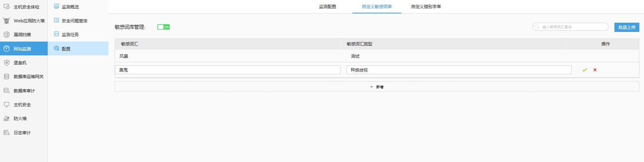Image resolution: width=644 pixels, height=162 pixels.
Task: Go to 监测任务 submenu
Action: coord(78,35)
